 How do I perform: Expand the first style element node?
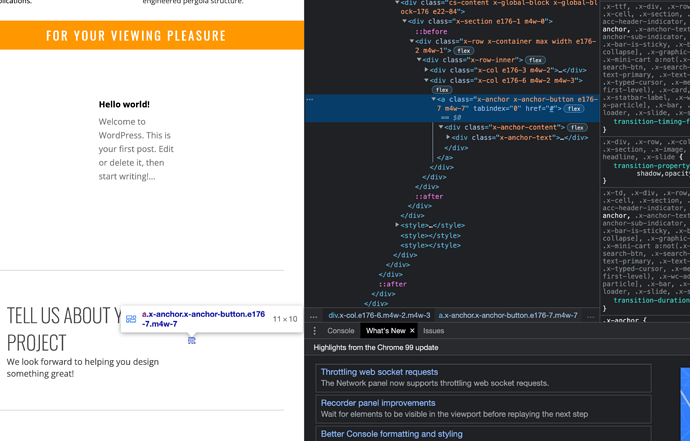[397, 225]
